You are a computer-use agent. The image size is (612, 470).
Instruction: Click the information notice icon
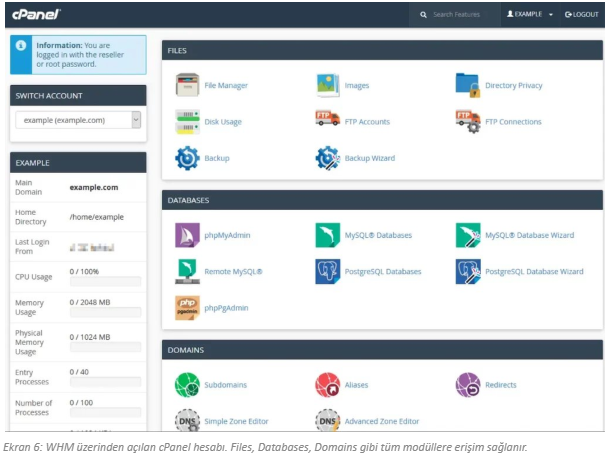point(21,45)
